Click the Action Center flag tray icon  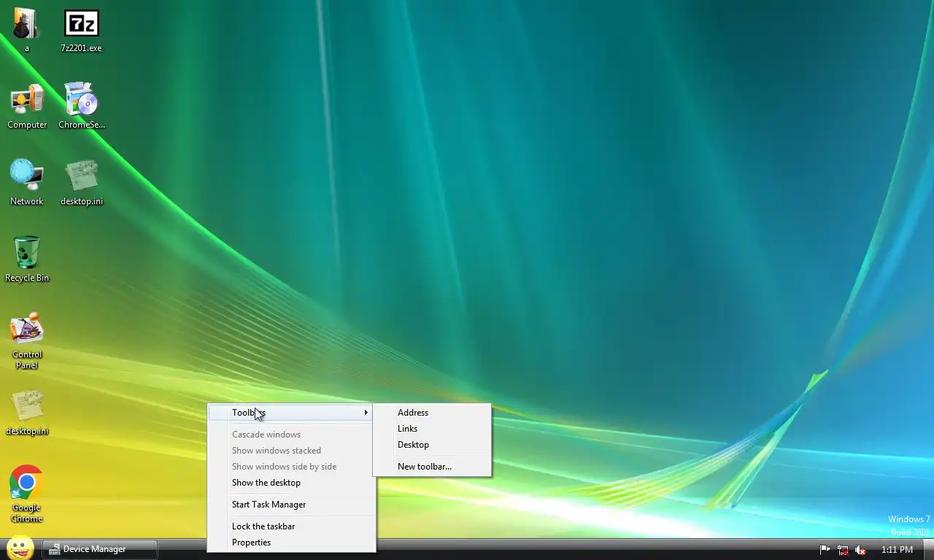(x=825, y=550)
